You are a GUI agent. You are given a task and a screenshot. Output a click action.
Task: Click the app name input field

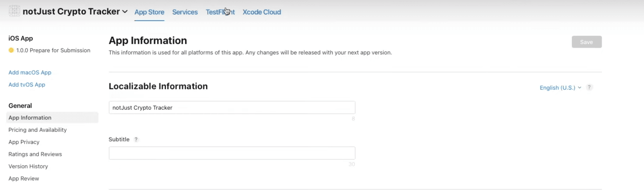[232, 107]
